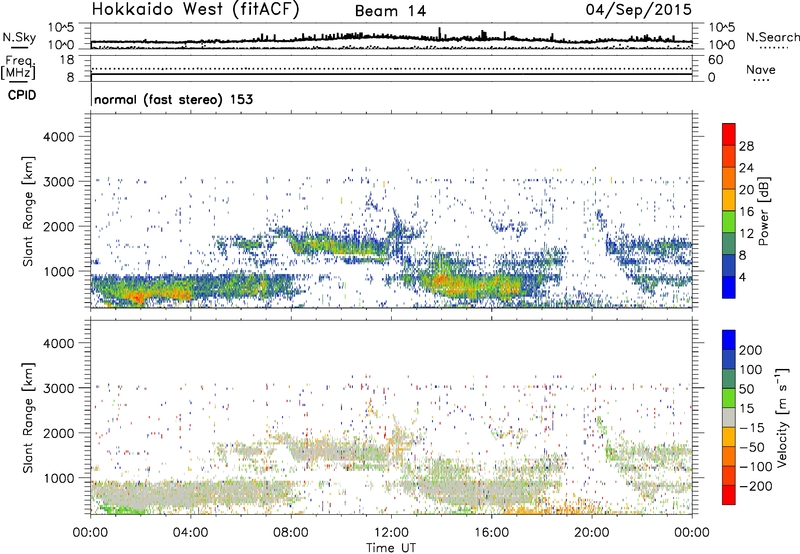Click the 'Power [dB]' colorbar label
Image resolution: width=800 pixels, height=554 pixels.
764,211
